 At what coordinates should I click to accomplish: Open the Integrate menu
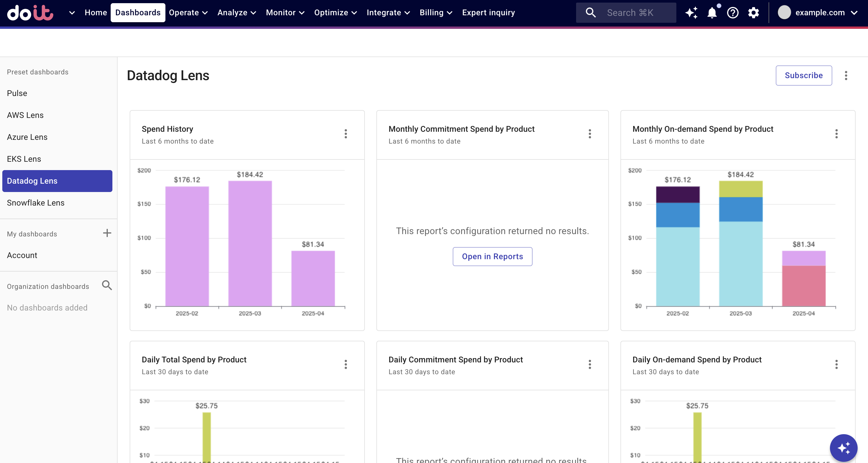tap(388, 13)
